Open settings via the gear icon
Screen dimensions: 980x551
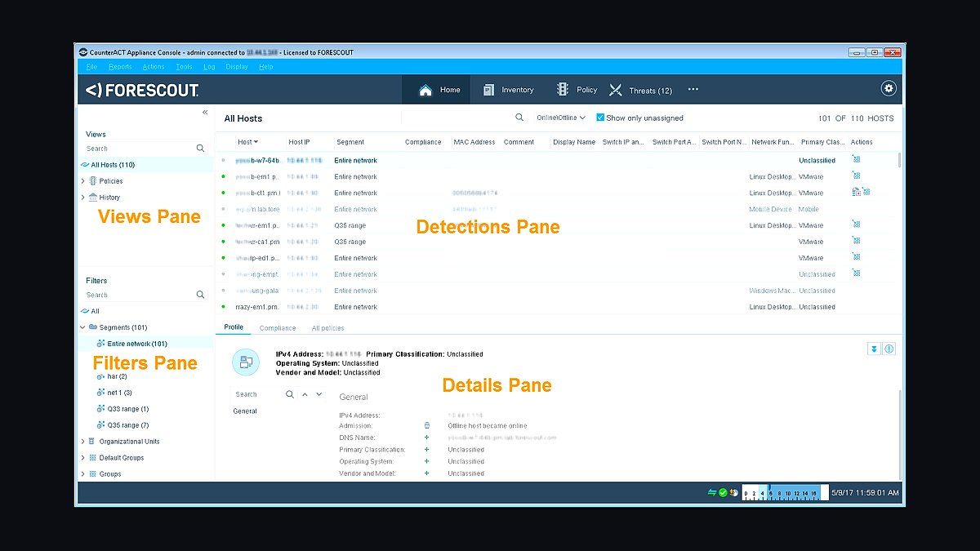coord(889,89)
